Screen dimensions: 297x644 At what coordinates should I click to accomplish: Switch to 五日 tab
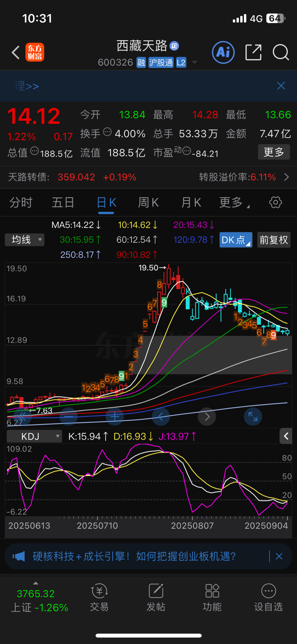coord(63,203)
